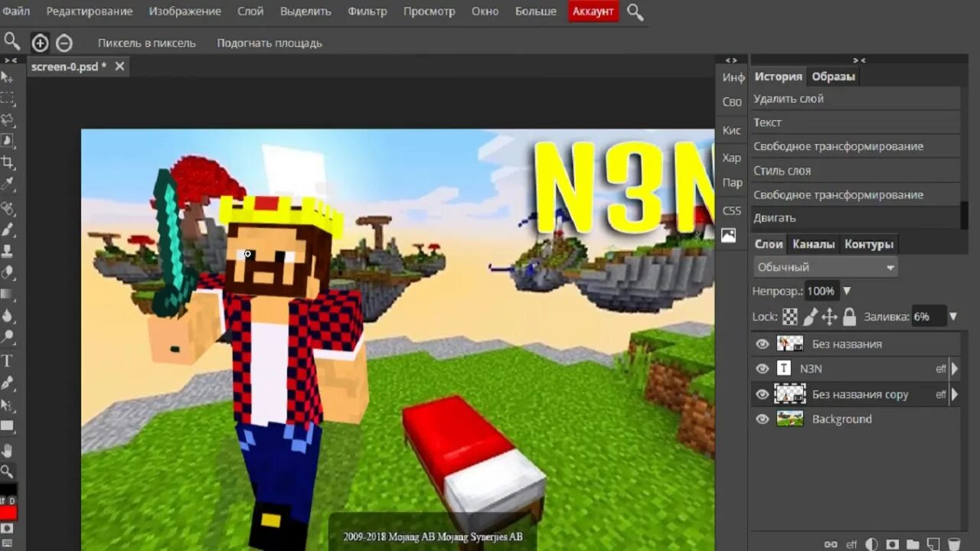Collapse the right panel group arrows
Screen dimensions: 980x551
click(x=859, y=60)
